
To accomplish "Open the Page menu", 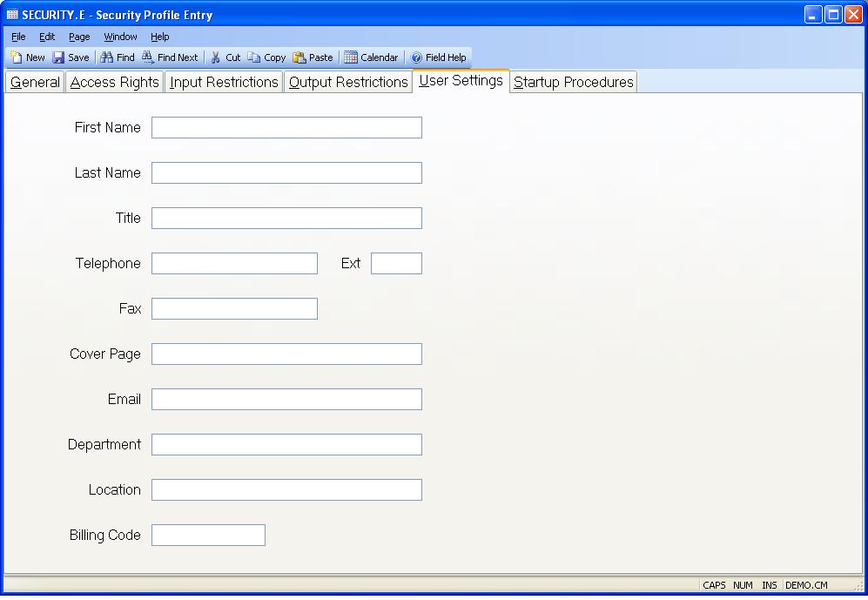I will point(79,37).
